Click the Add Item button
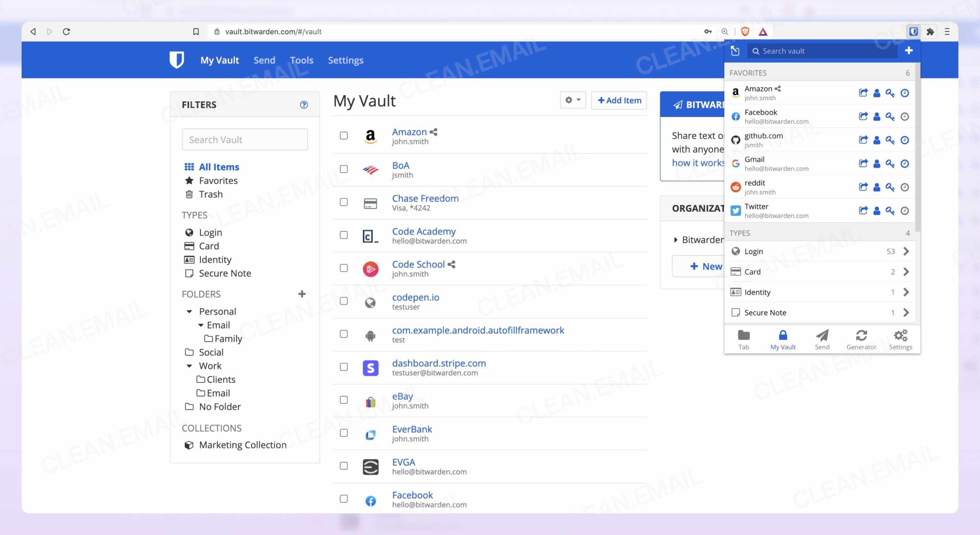 (x=619, y=100)
